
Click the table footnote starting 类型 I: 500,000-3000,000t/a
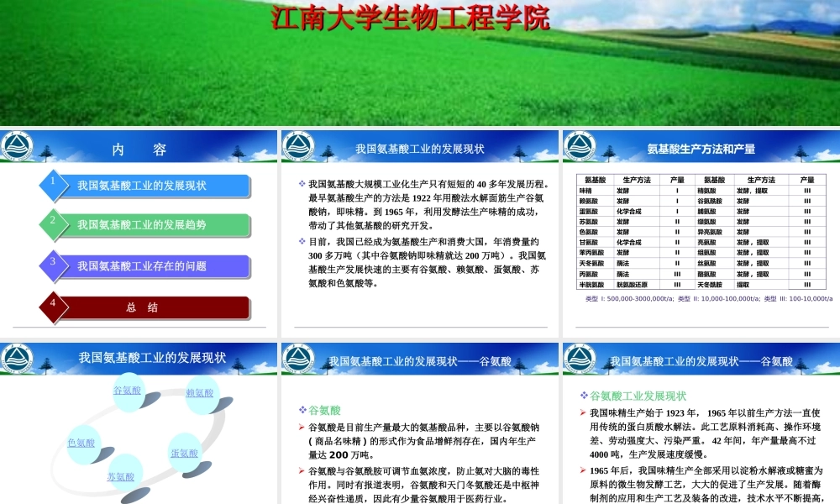[709, 299]
